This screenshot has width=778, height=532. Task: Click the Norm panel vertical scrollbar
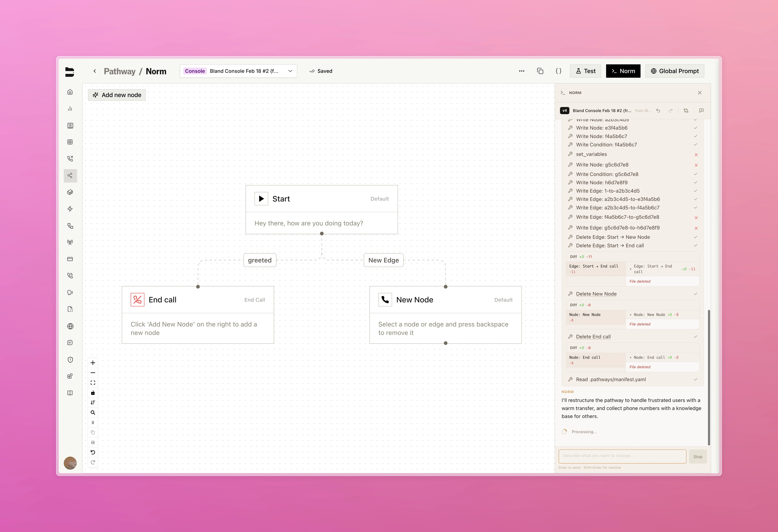[x=709, y=377]
